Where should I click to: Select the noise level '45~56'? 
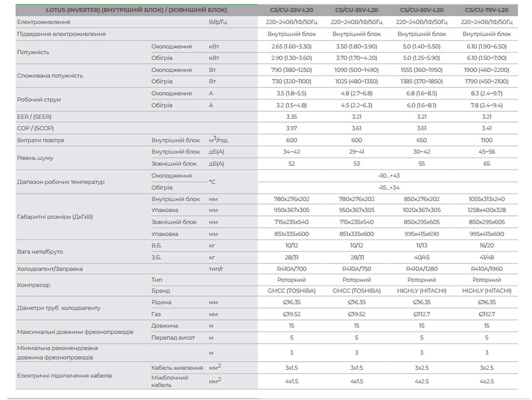[487, 152]
